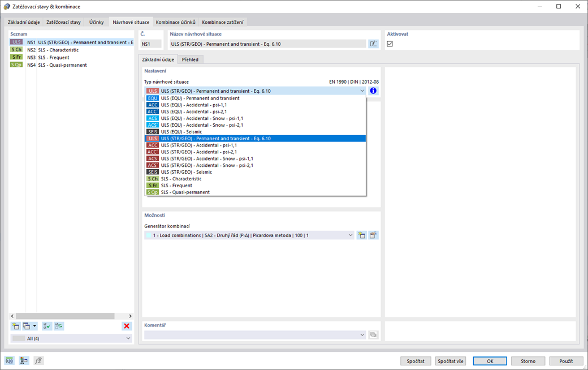This screenshot has width=588, height=370.
Task: Click the horizontal scrollbar under the list
Action: pyautogui.click(x=65, y=316)
